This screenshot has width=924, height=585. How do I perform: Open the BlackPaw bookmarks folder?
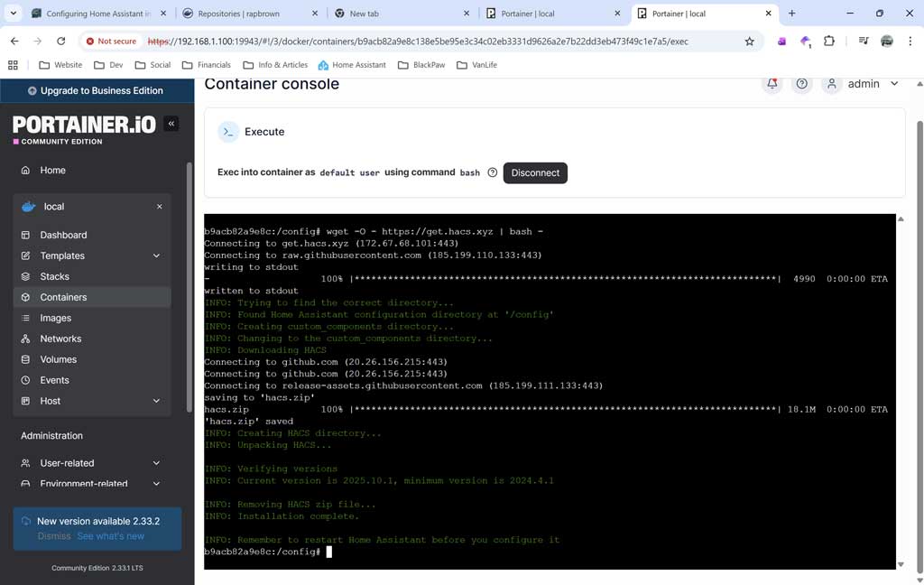[x=421, y=65]
